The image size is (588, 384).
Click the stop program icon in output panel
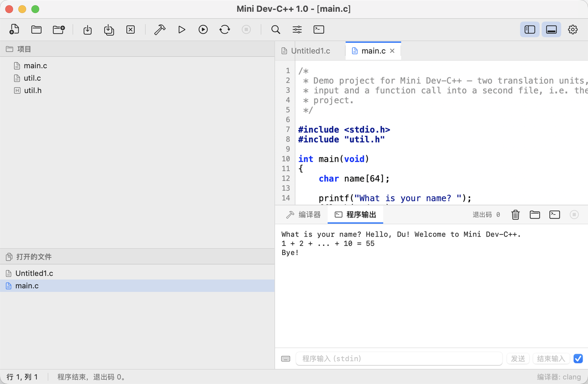tap(574, 215)
